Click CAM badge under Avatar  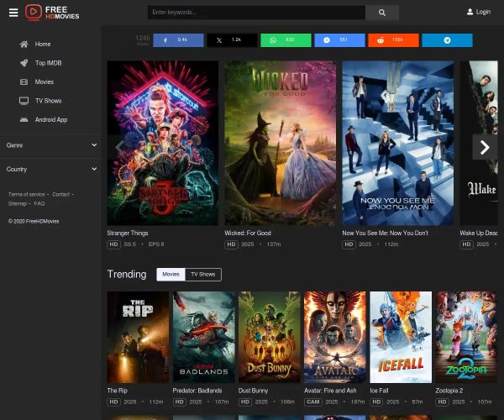pyautogui.click(x=313, y=402)
